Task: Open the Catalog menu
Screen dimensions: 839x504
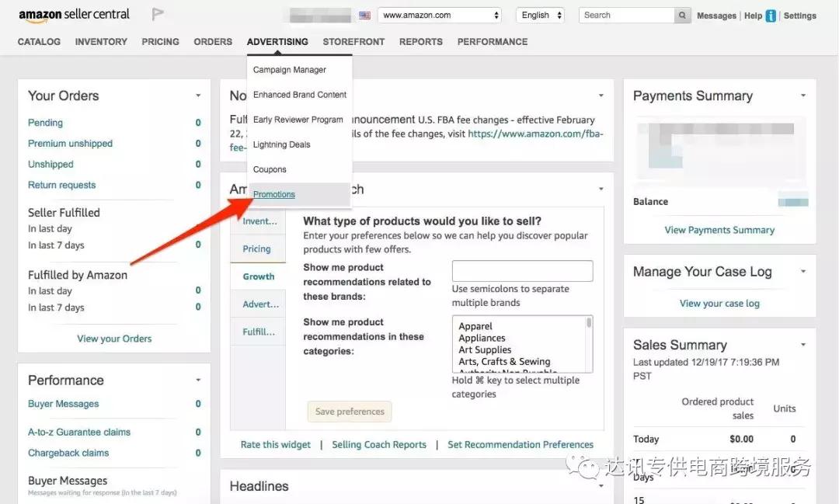Action: coord(39,42)
